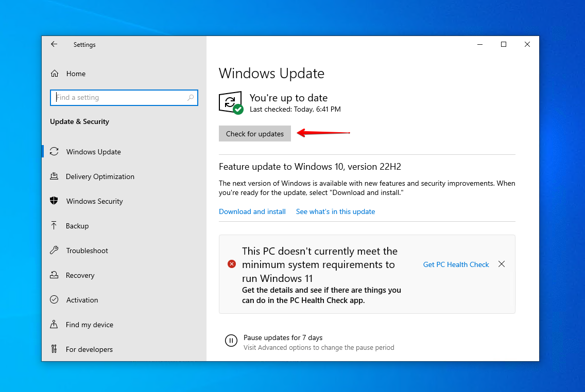Click the back arrow in Settings
This screenshot has height=392, width=585.
click(54, 44)
